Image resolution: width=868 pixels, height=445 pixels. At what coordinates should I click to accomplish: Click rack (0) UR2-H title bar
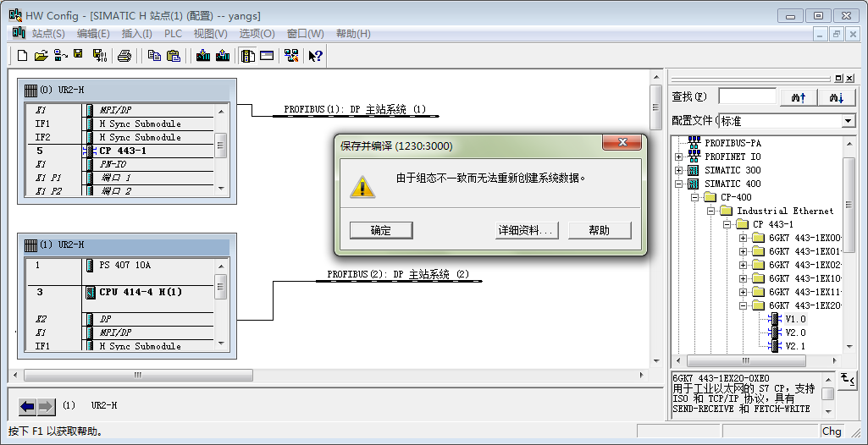tap(127, 91)
